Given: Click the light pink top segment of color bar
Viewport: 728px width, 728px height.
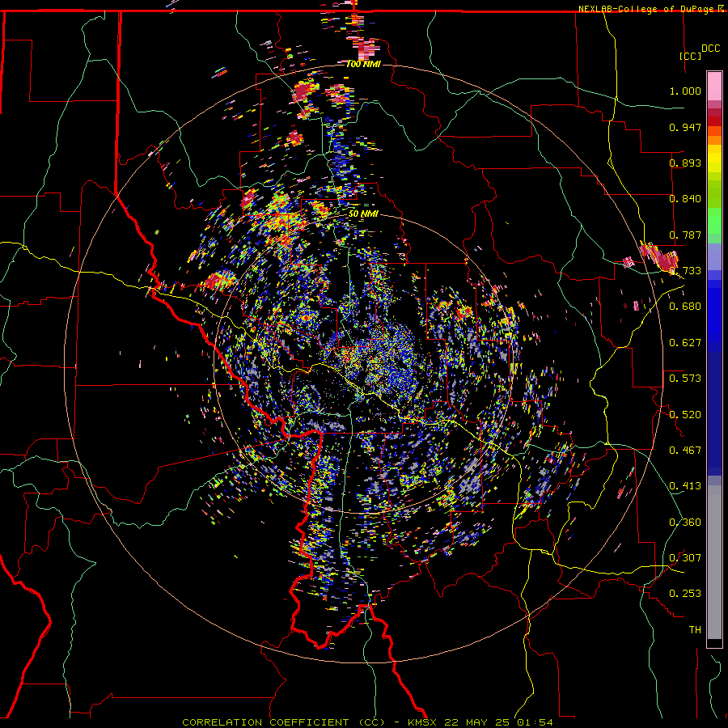Looking at the screenshot, I should (x=714, y=86).
